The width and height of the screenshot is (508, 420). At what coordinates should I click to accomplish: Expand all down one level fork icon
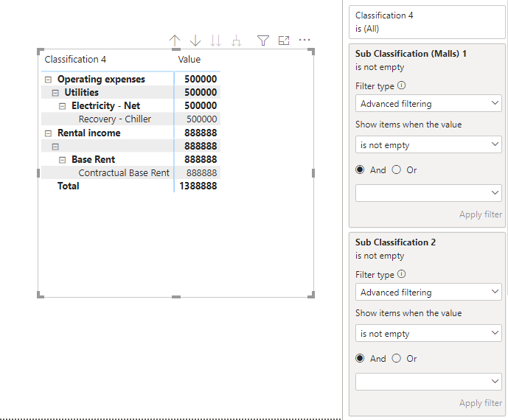coord(237,41)
